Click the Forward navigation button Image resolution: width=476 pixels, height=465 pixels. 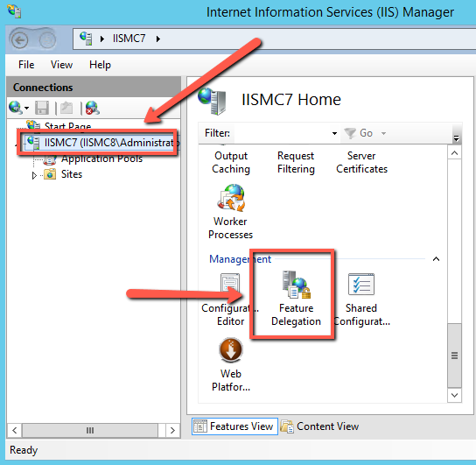point(47,40)
